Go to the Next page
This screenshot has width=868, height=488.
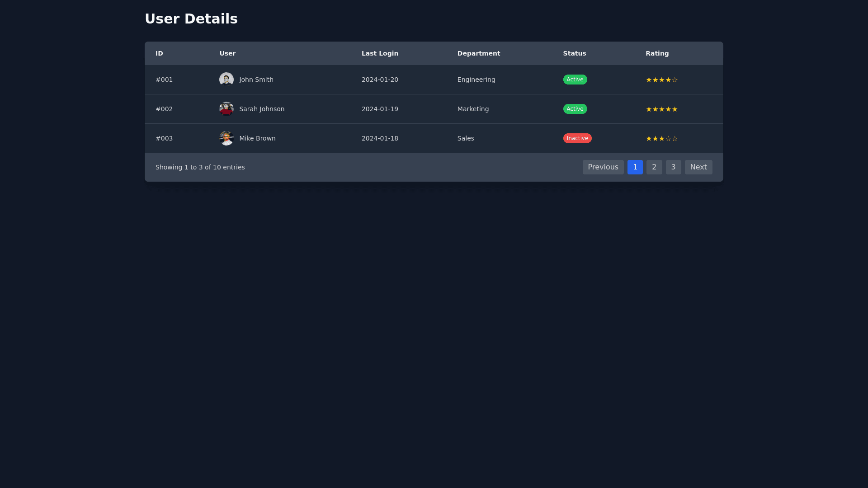point(698,167)
